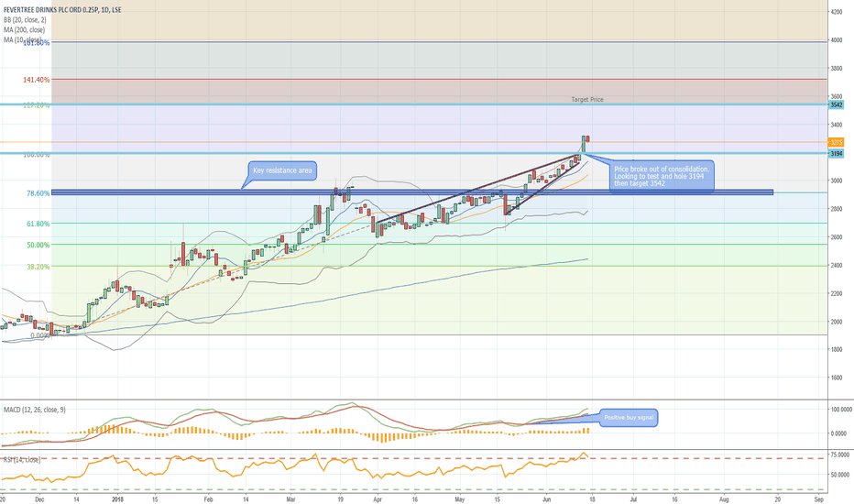Screen dimensions: 854x504
Task: Click the 141.40% Fibonacci level label
Action: pyautogui.click(x=37, y=80)
